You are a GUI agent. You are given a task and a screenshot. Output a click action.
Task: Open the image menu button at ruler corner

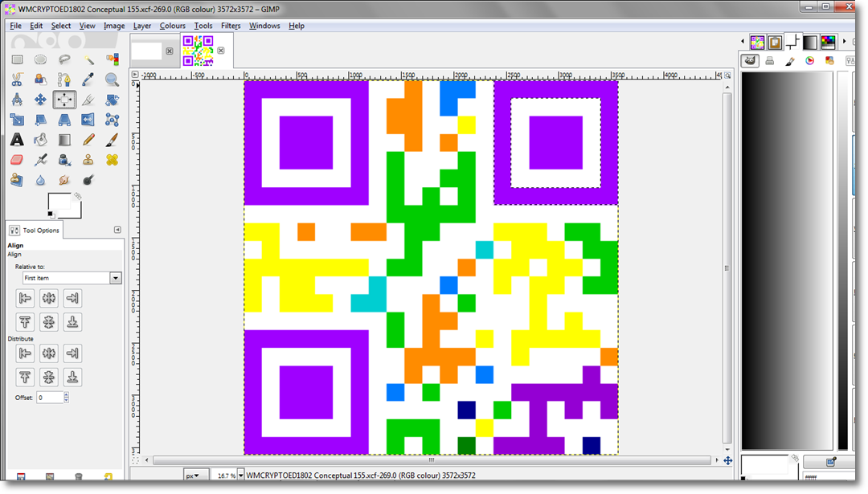(135, 75)
